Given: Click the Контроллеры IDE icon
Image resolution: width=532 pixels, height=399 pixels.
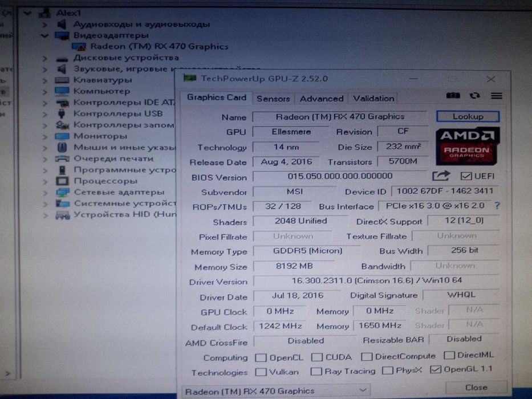Looking at the screenshot, I should click(x=62, y=103).
